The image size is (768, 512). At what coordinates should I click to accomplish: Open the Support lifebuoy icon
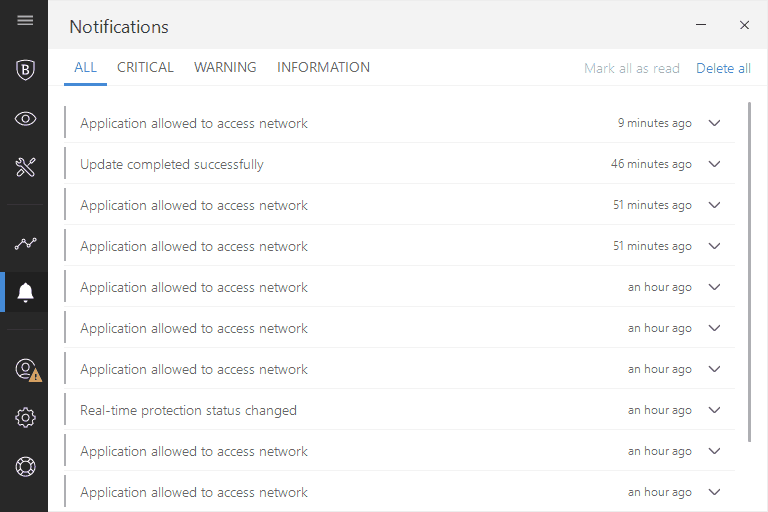click(25, 466)
